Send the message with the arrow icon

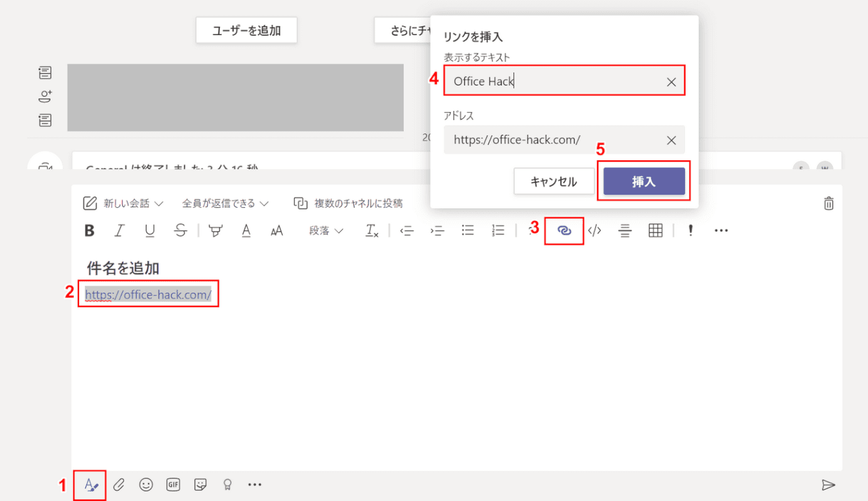coord(829,485)
